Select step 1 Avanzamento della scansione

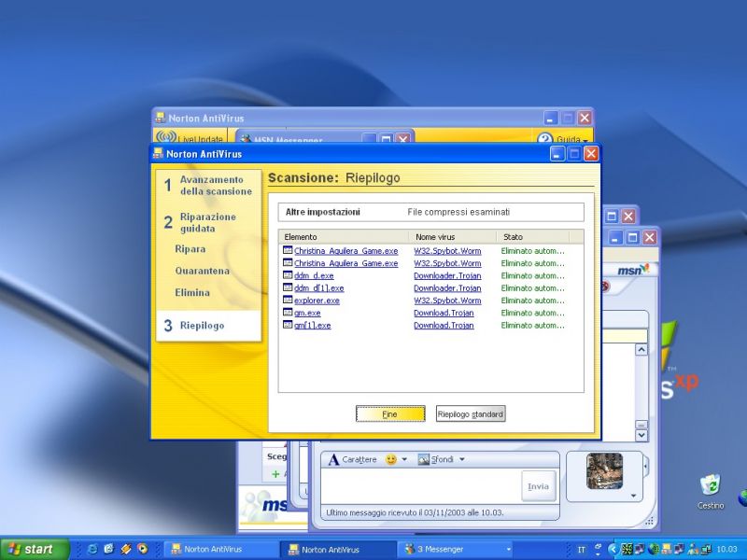pos(208,185)
